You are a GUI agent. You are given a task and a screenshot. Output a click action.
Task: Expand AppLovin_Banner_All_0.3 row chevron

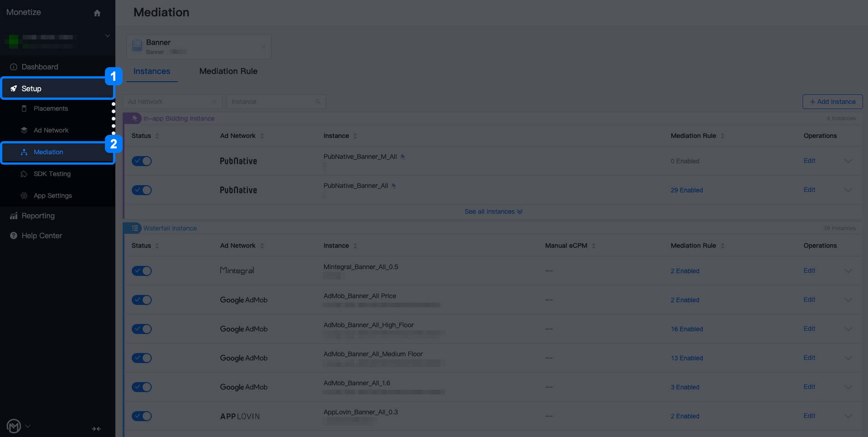[848, 416]
